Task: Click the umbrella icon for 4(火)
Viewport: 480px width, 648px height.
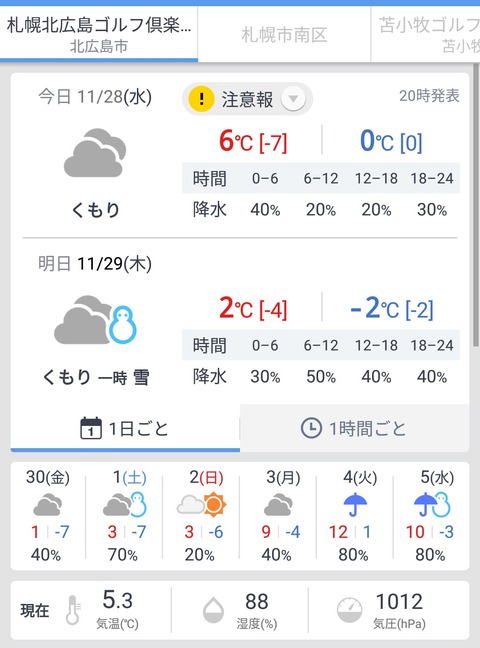Action: tap(355, 505)
